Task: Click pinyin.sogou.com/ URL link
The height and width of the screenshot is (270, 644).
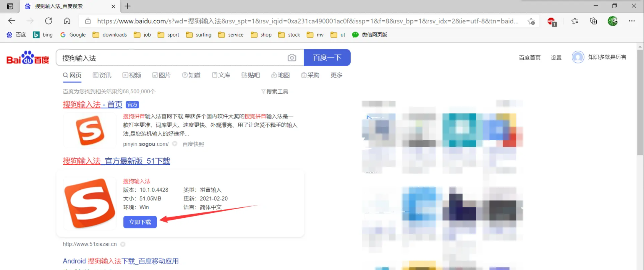Action: click(x=146, y=144)
